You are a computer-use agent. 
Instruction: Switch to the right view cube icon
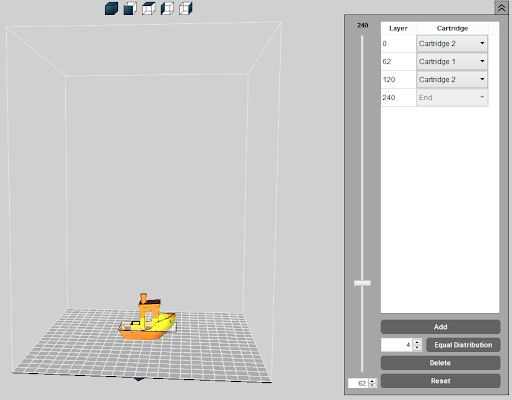(186, 8)
